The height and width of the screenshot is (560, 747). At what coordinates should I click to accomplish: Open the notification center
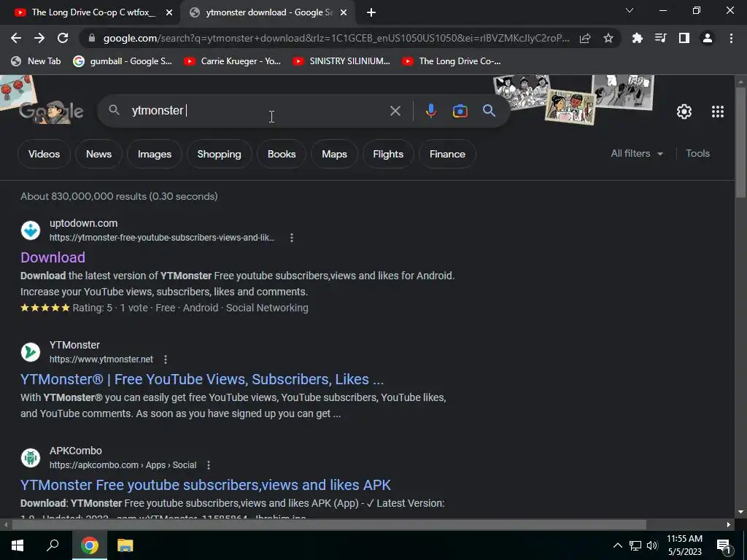tap(724, 546)
